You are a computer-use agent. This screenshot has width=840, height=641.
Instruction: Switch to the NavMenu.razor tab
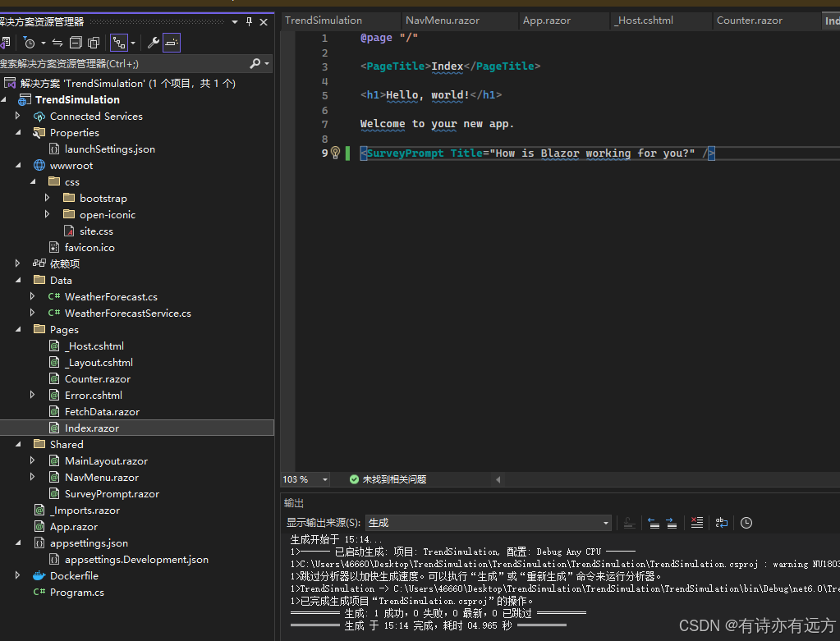(443, 21)
